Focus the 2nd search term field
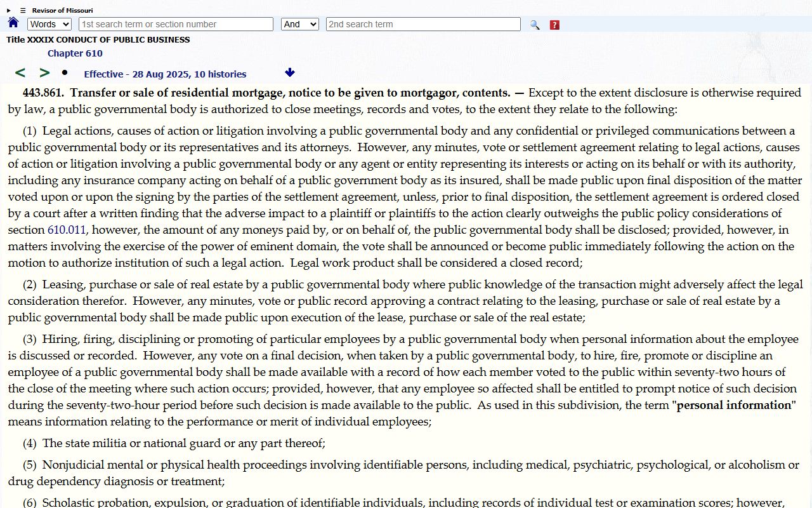This screenshot has height=508, width=812. 423,24
